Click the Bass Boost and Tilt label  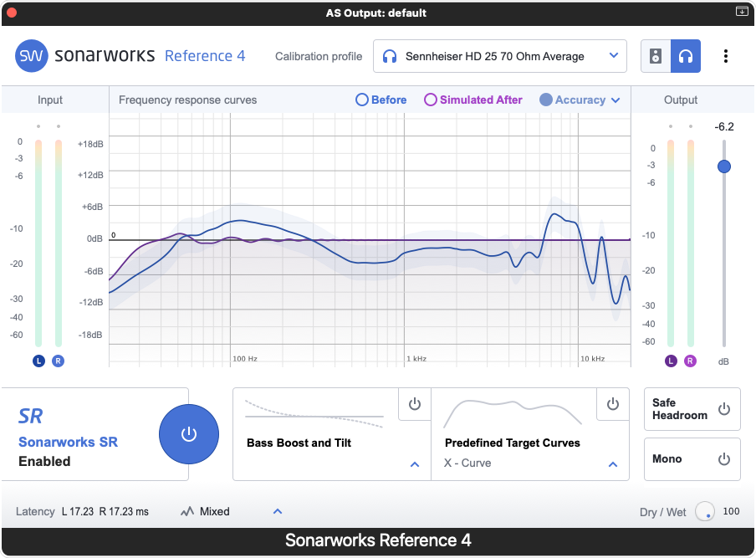pyautogui.click(x=299, y=443)
